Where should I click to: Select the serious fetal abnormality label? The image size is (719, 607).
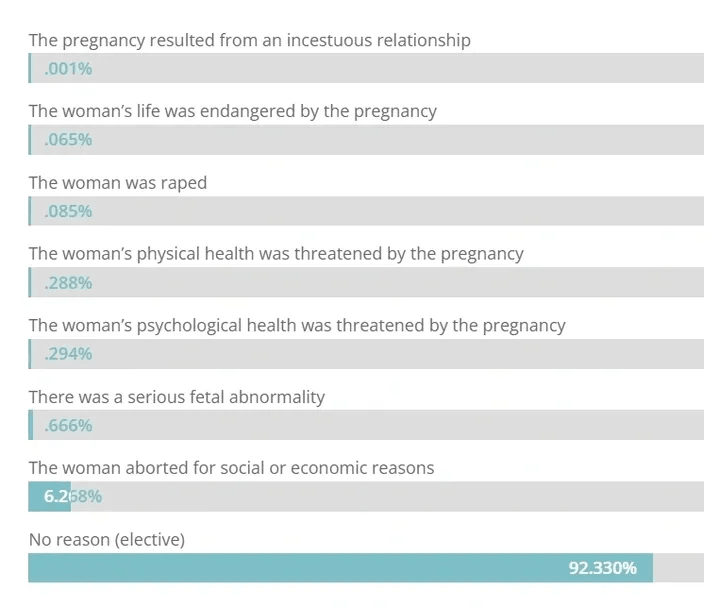176,397
